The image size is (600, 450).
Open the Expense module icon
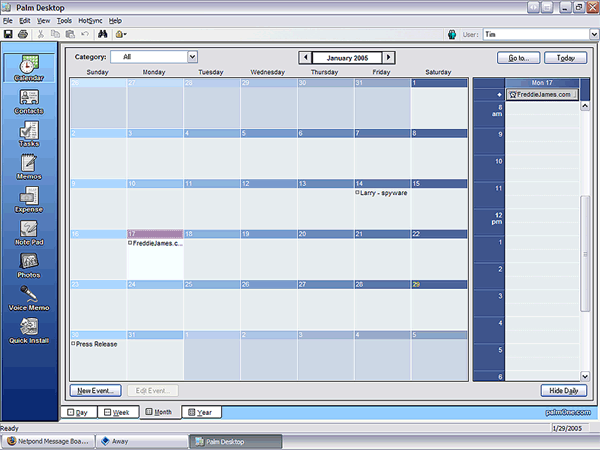click(29, 198)
